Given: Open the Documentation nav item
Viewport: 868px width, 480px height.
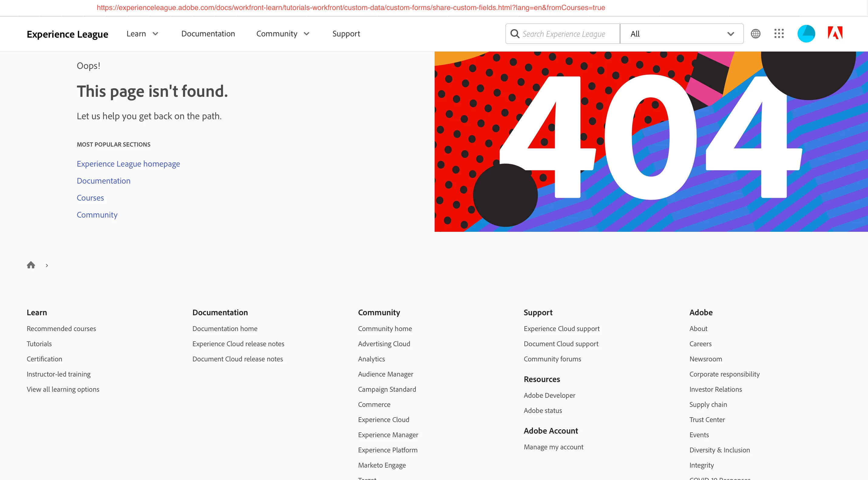Looking at the screenshot, I should (208, 34).
